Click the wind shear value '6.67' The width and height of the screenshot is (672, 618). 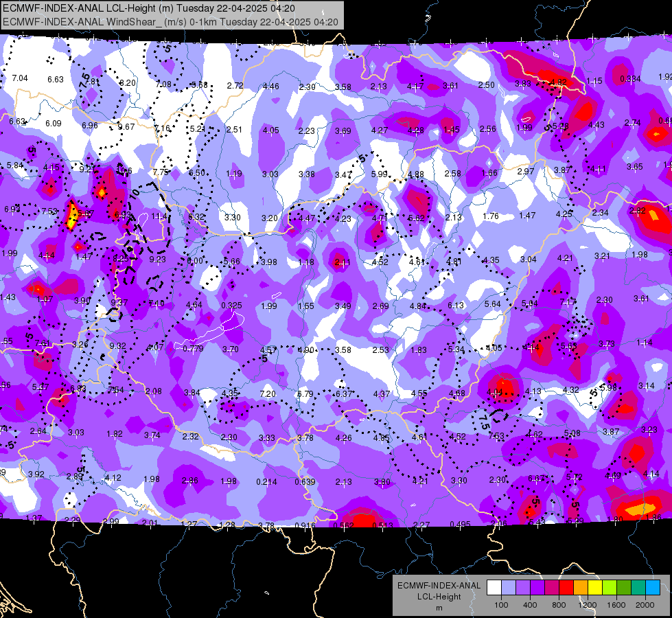tap(536, 478)
